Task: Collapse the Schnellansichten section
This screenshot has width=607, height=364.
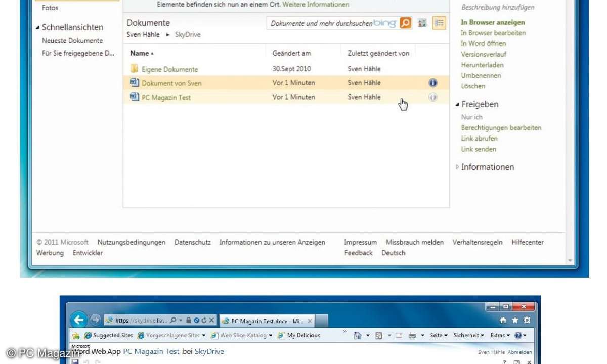Action: pos(37,27)
